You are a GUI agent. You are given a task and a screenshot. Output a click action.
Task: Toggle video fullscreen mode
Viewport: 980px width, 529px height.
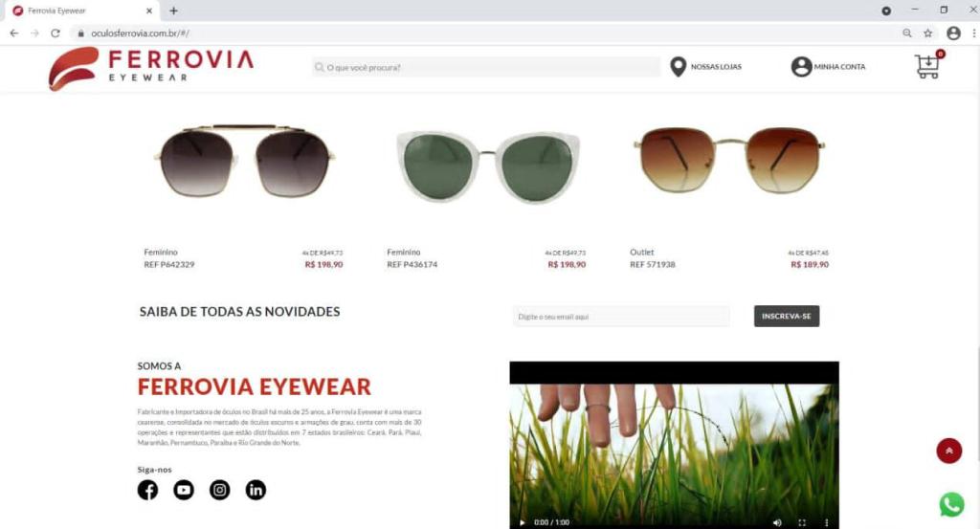802,522
